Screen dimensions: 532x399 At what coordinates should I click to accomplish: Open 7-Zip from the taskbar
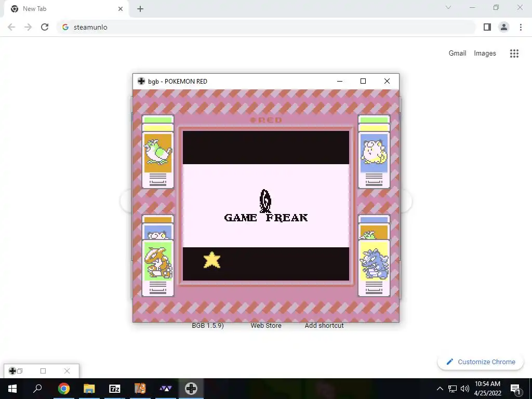(x=115, y=389)
